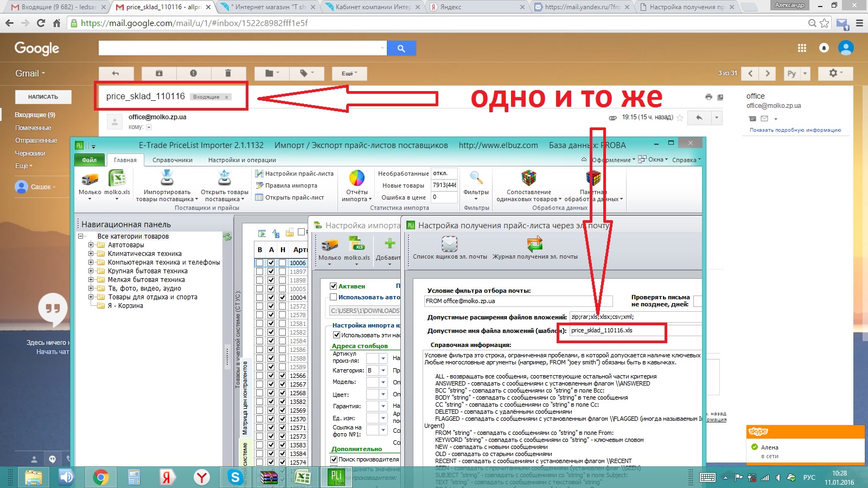The width and height of the screenshot is (868, 488).
Task: Toggle the Поиск производителя checkbox
Action: [x=334, y=459]
